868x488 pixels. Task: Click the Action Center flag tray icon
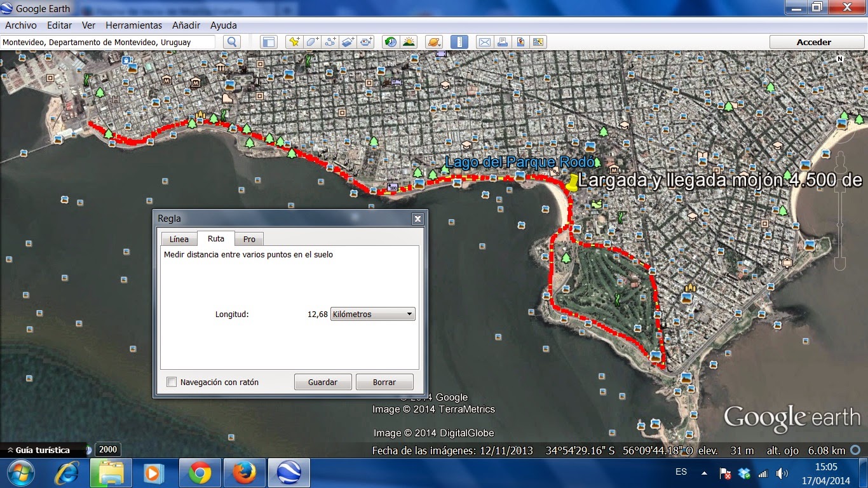725,473
